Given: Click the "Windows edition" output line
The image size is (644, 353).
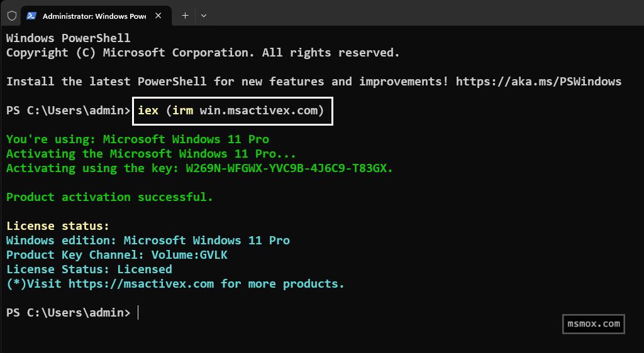Looking at the screenshot, I should pos(148,241).
